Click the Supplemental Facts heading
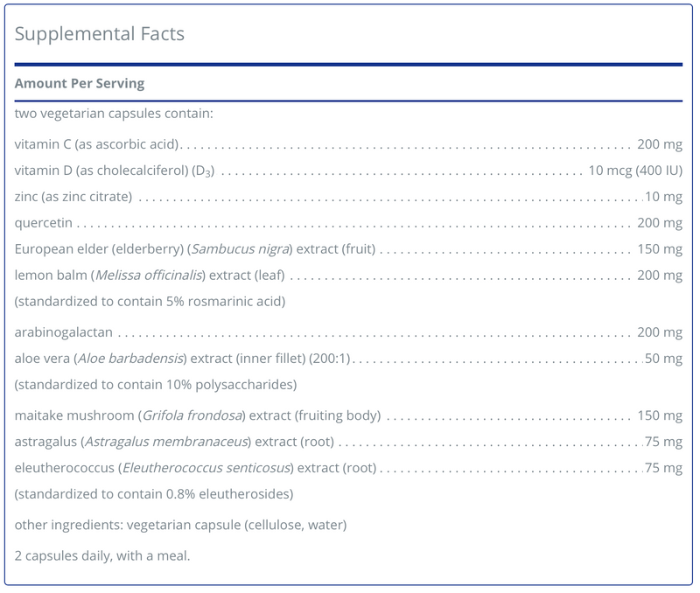The width and height of the screenshot is (700, 593). (x=99, y=34)
